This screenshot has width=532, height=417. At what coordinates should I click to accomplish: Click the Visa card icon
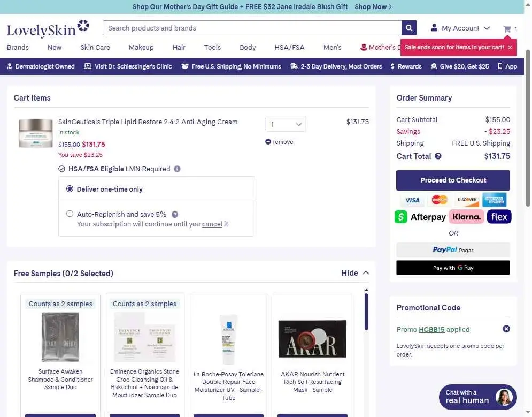click(x=412, y=200)
